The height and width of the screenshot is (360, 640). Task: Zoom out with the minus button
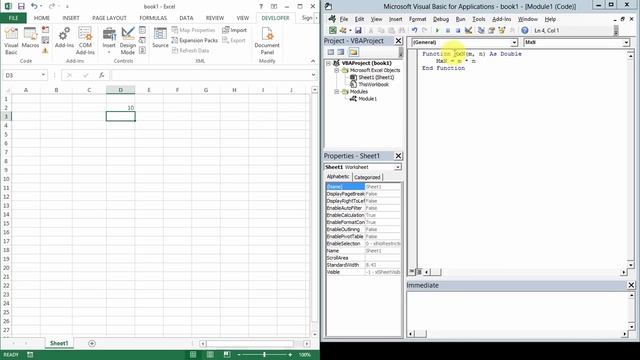coord(239,355)
